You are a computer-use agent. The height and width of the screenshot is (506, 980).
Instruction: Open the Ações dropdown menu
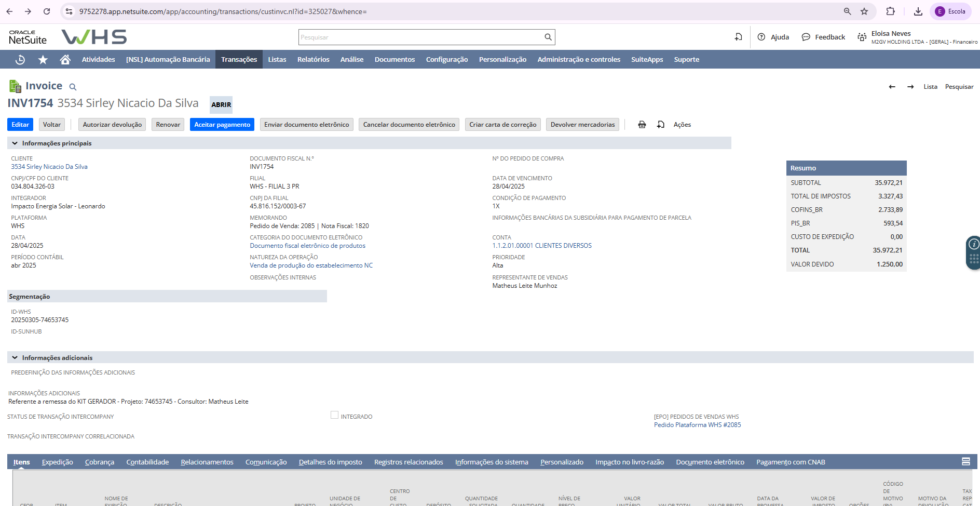click(682, 125)
